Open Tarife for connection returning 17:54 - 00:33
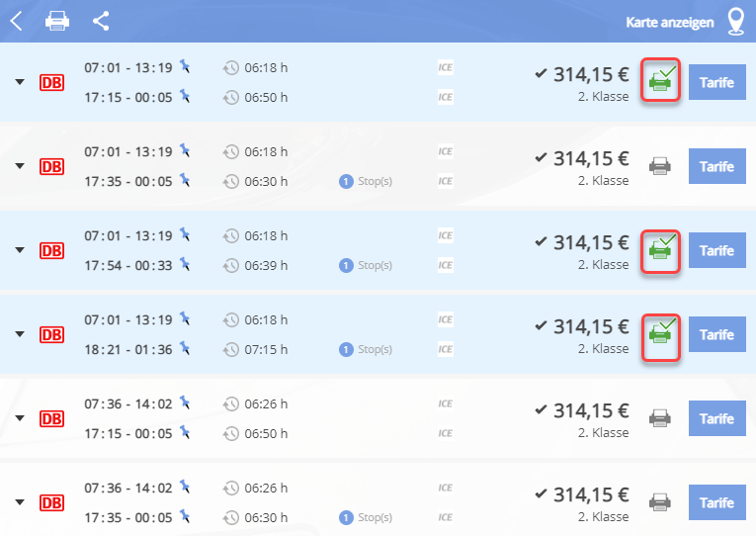This screenshot has width=756, height=536. 716,250
